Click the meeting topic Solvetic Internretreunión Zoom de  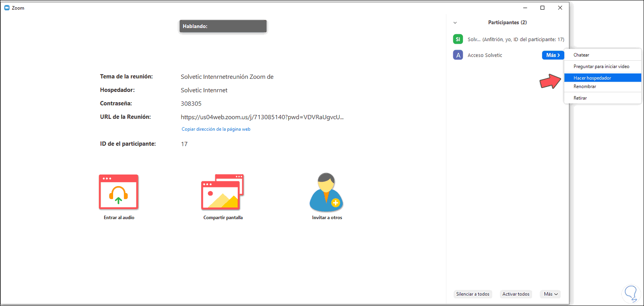tap(227, 77)
